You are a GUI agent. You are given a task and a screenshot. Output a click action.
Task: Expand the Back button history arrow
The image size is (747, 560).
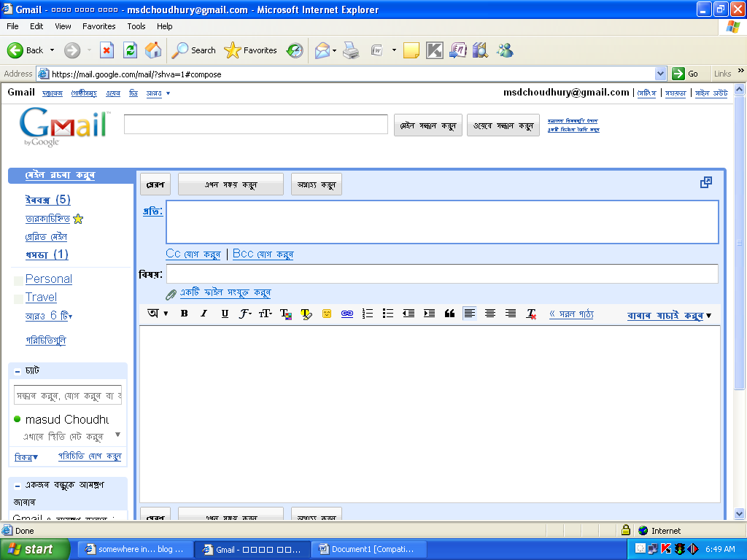point(52,50)
